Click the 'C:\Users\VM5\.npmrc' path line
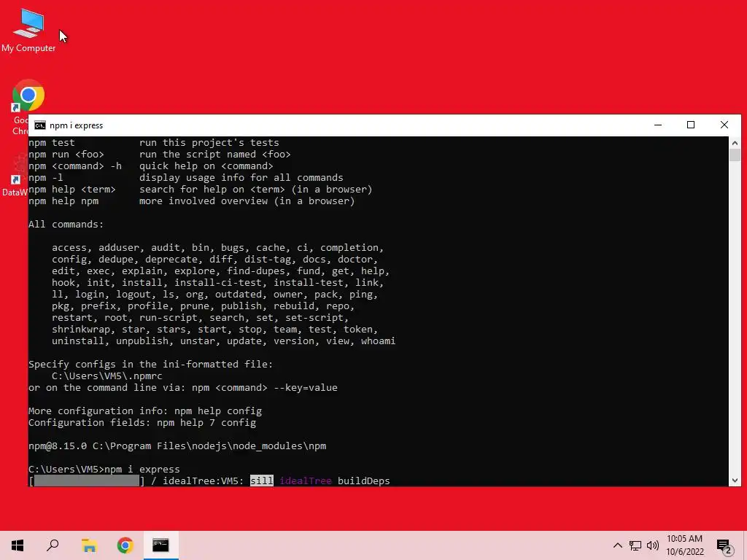The width and height of the screenshot is (747, 560). tap(107, 376)
